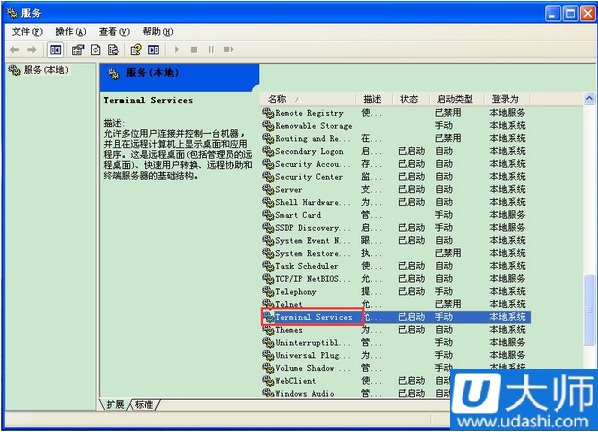The image size is (598, 432).
Task: Click the Back arrow toolbar icon
Action: pos(14,50)
